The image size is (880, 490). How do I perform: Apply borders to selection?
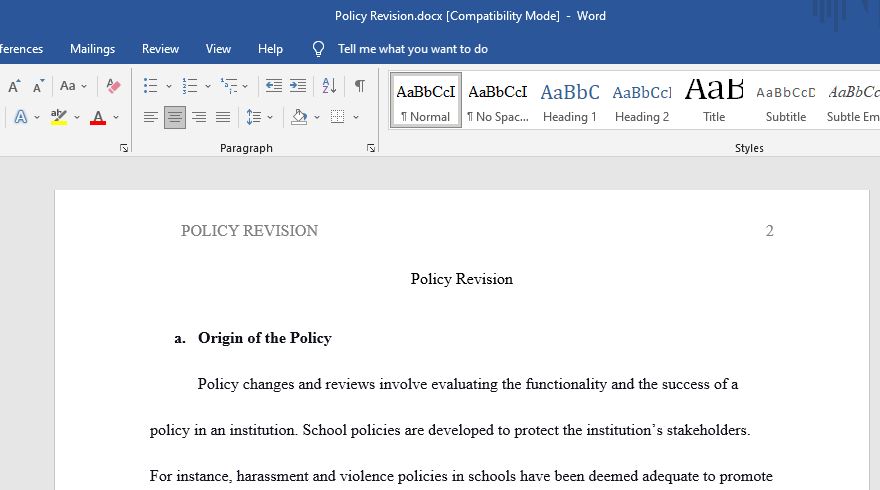337,117
